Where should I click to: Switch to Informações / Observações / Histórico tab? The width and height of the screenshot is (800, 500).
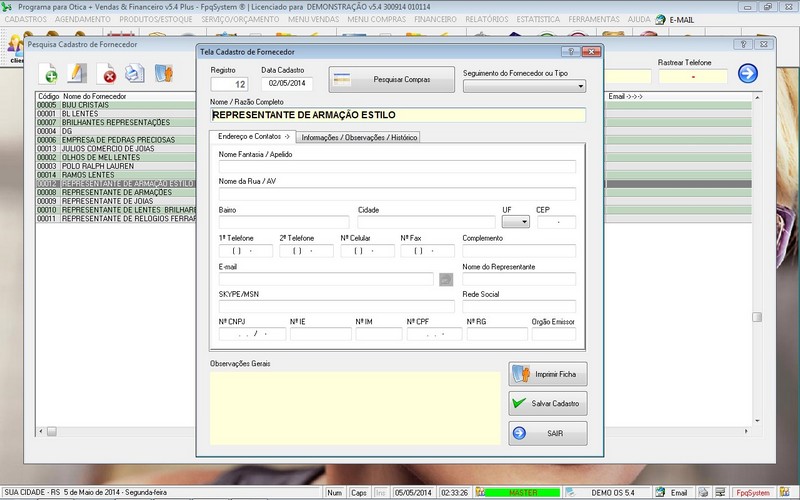coord(359,137)
